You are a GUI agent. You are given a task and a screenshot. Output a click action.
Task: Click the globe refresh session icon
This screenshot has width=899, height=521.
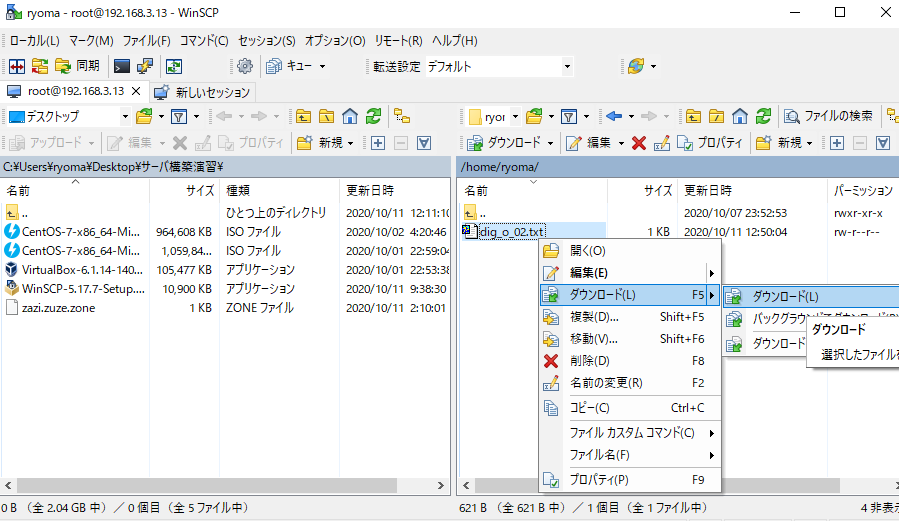pyautogui.click(x=636, y=66)
